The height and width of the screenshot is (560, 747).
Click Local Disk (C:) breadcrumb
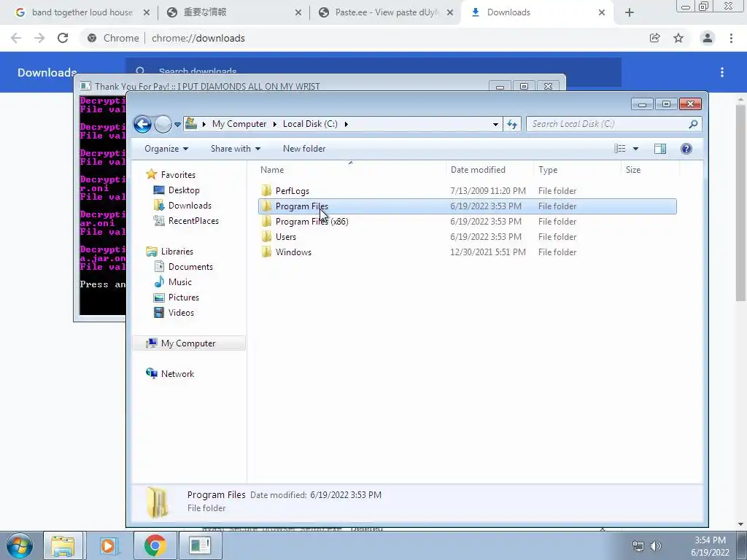(x=310, y=124)
